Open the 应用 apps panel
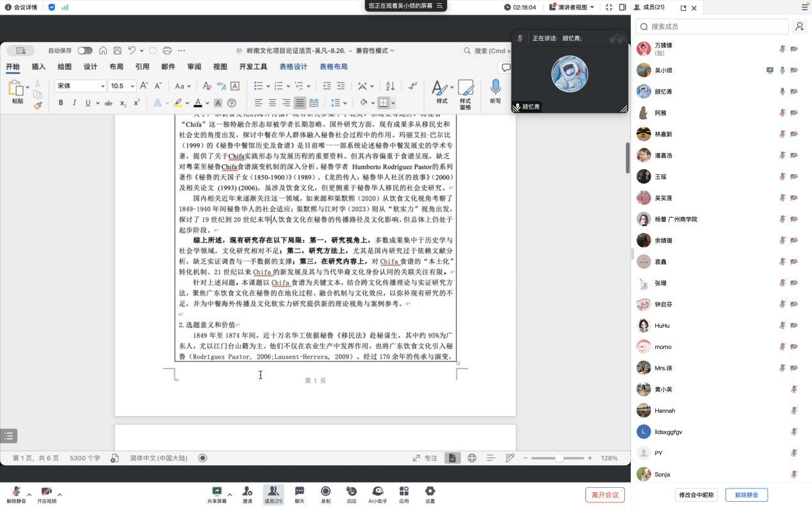The width and height of the screenshot is (812, 507). click(x=404, y=494)
